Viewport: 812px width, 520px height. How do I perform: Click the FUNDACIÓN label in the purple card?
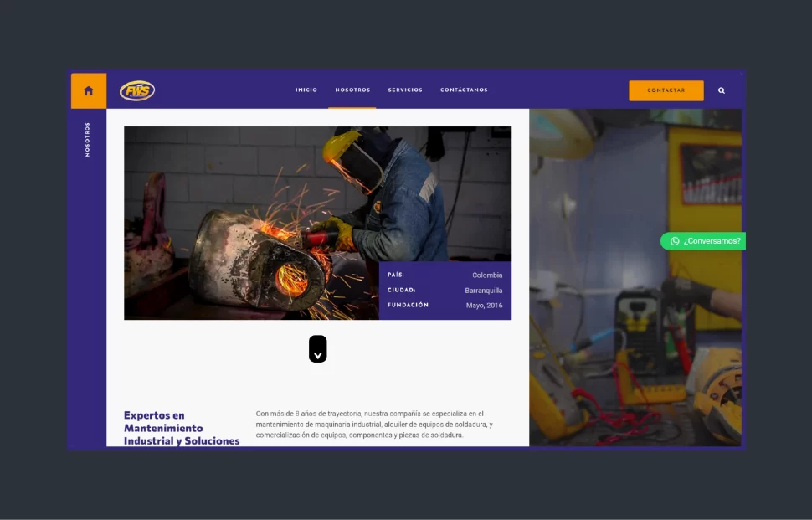(x=408, y=306)
